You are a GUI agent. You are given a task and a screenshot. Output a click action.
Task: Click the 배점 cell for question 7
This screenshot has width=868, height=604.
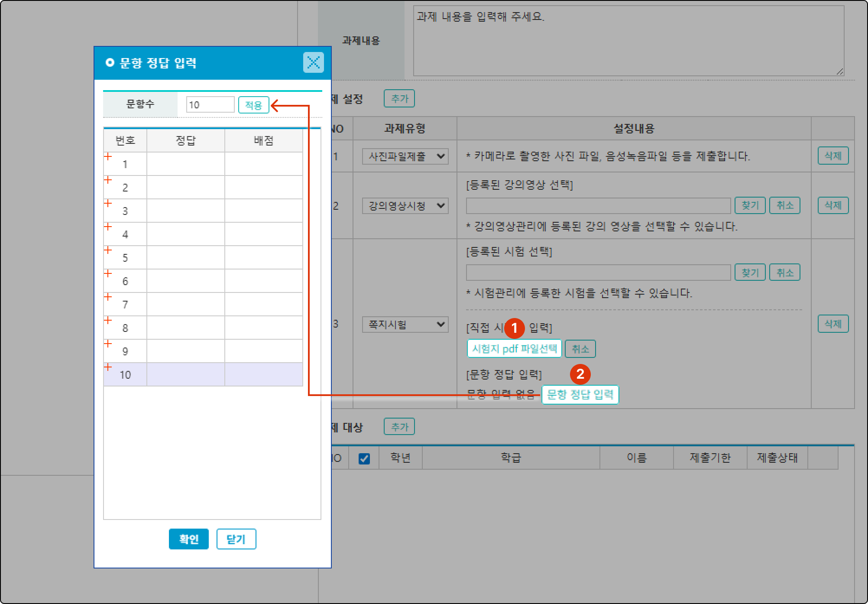click(x=263, y=305)
